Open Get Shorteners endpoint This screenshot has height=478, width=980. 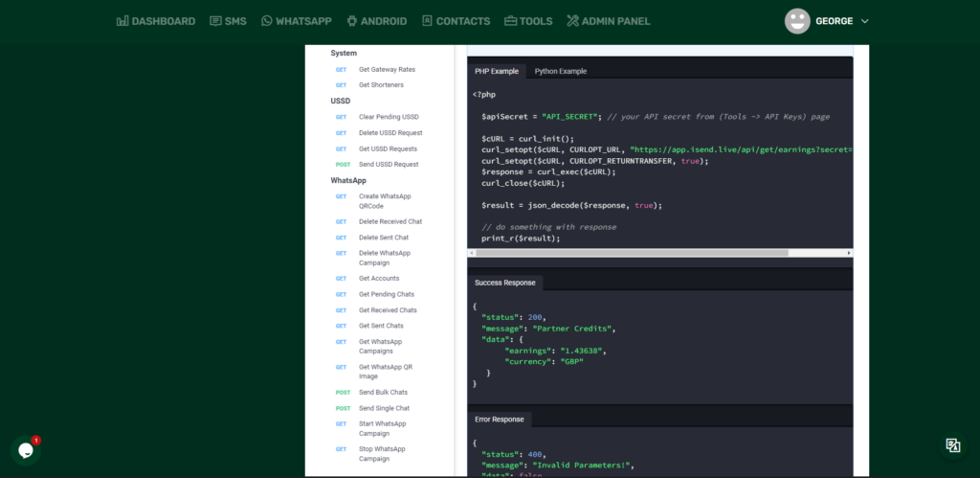coord(381,85)
